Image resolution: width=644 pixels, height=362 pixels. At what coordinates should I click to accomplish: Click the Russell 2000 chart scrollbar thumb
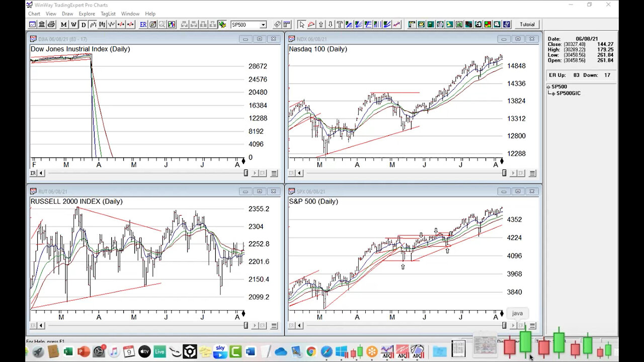point(246,326)
